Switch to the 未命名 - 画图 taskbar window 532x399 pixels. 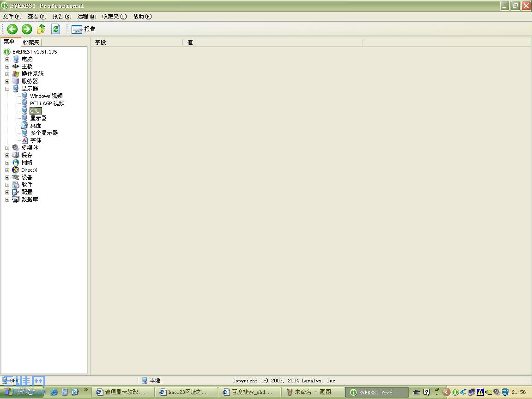click(x=313, y=392)
